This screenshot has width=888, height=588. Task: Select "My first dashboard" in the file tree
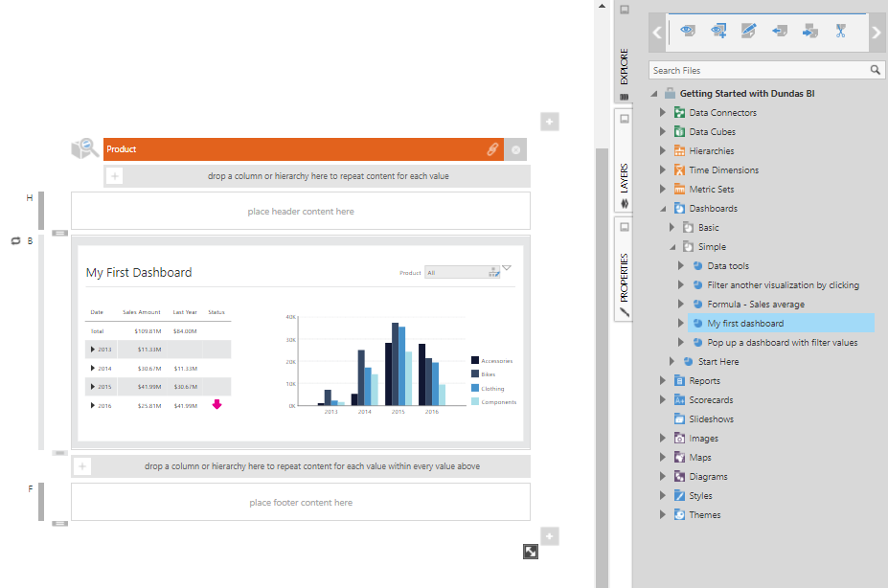743,323
